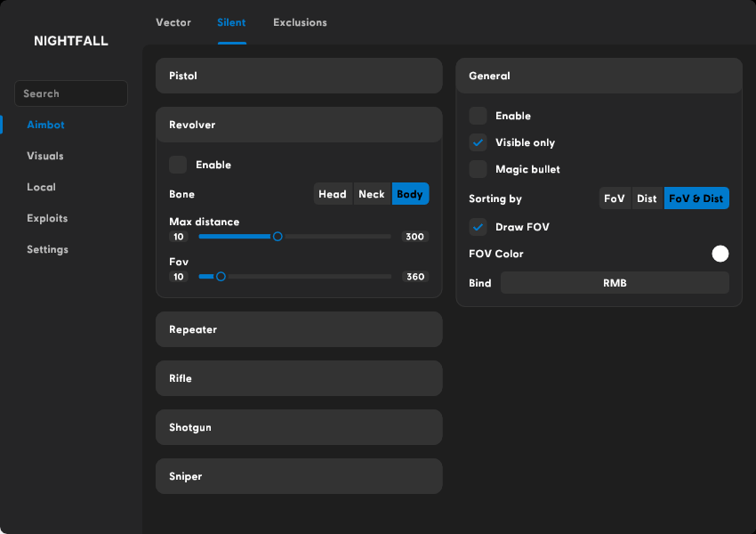
Task: Open the Local settings page
Action: click(x=39, y=187)
